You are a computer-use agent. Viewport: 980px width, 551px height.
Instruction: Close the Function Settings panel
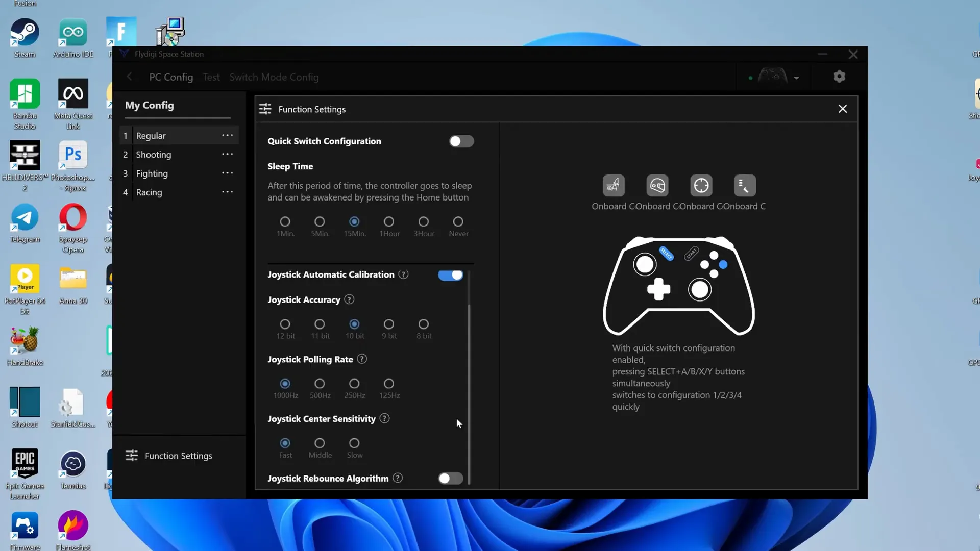click(843, 109)
